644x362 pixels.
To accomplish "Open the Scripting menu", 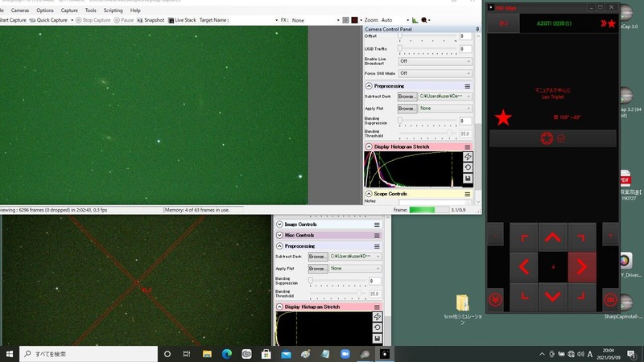I will click(x=113, y=10).
